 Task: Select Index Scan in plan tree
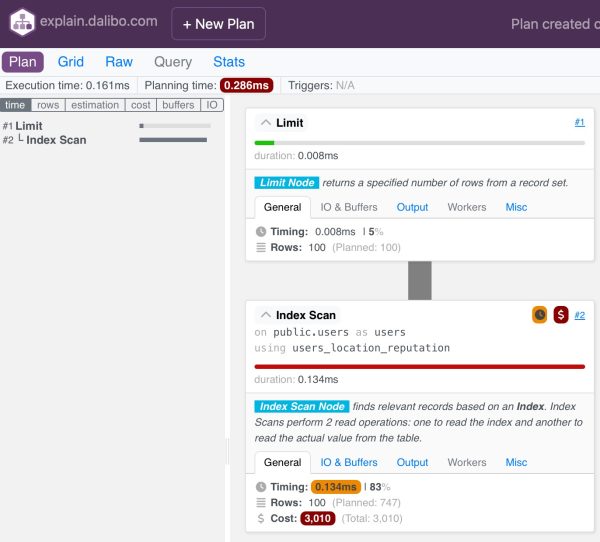(55, 140)
